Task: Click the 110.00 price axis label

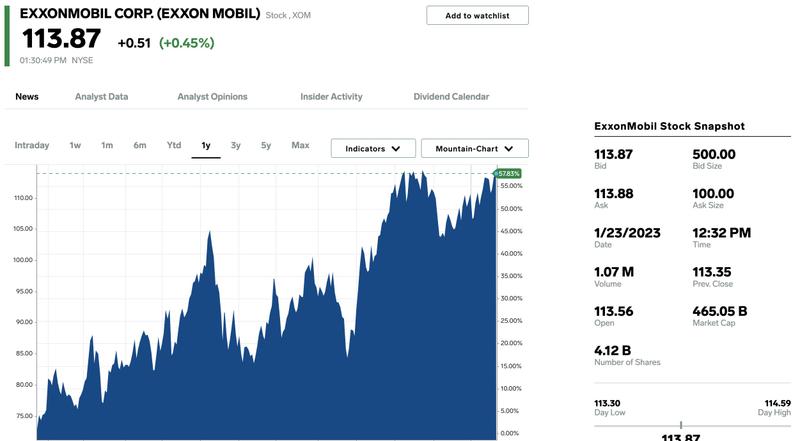Action: pos(23,198)
